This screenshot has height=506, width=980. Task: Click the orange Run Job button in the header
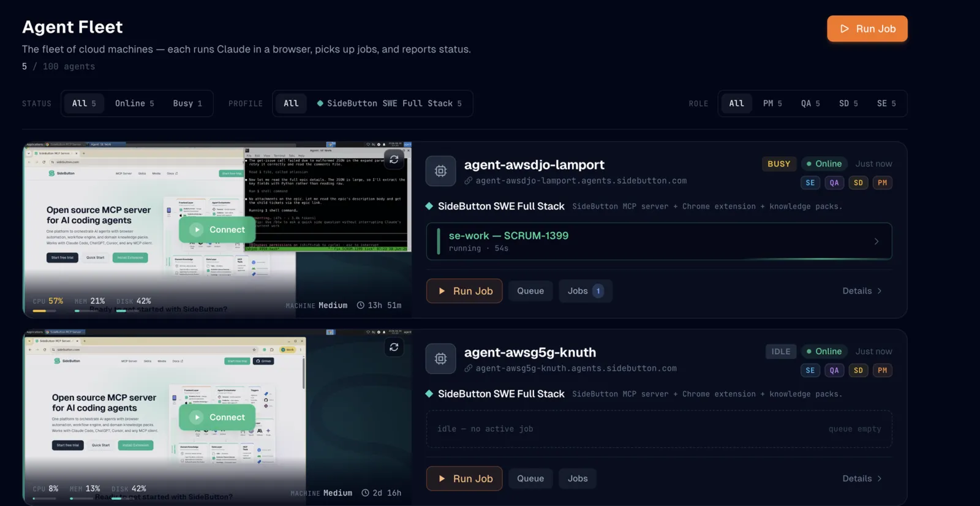[867, 29]
